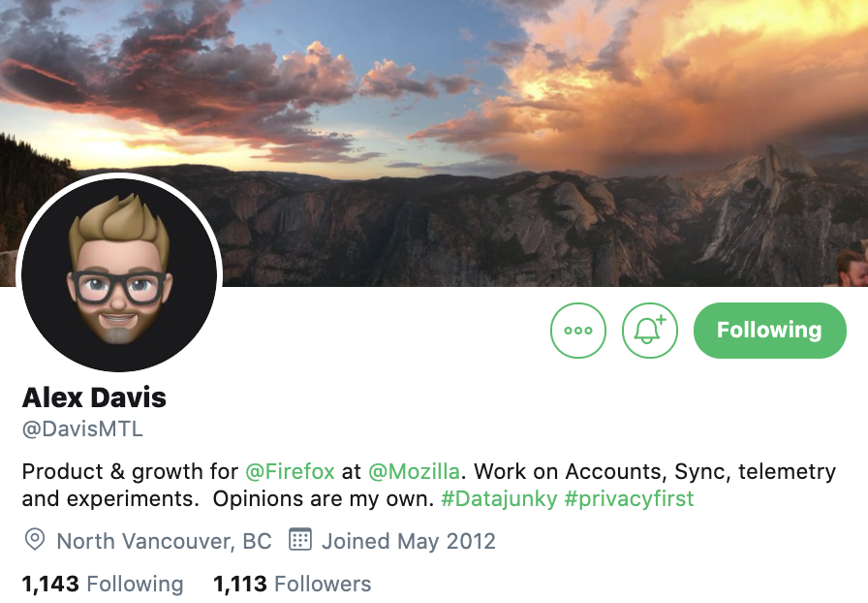Open the @Mozilla mention link
The width and height of the screenshot is (868, 603).
pyautogui.click(x=414, y=472)
